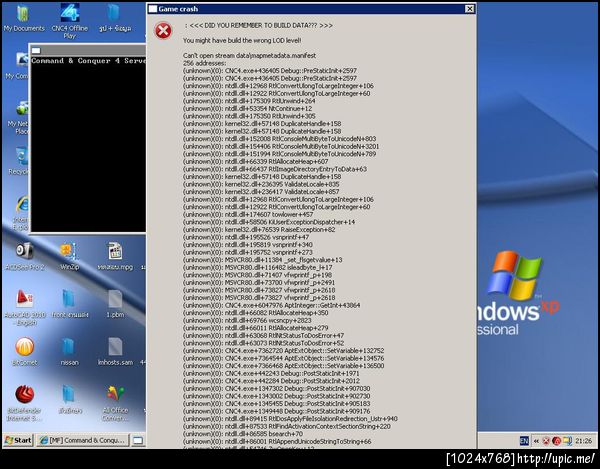Open the 1.pbm file icon
This screenshot has width=600, height=469.
[115, 304]
